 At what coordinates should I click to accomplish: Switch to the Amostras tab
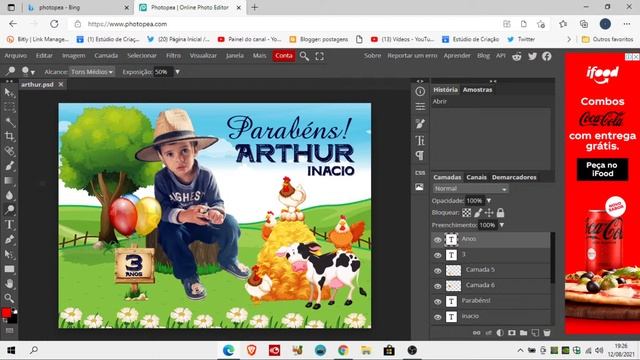coord(477,90)
